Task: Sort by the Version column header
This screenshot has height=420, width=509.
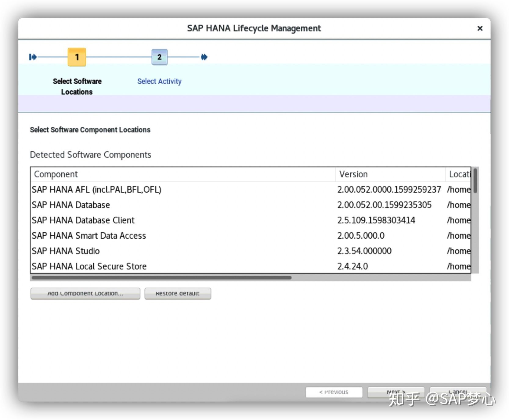Action: 390,174
